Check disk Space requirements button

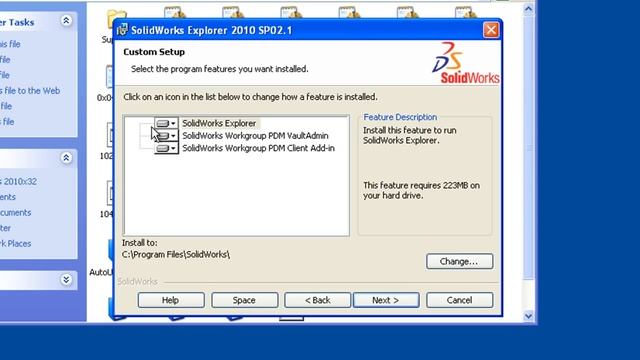pyautogui.click(x=244, y=300)
